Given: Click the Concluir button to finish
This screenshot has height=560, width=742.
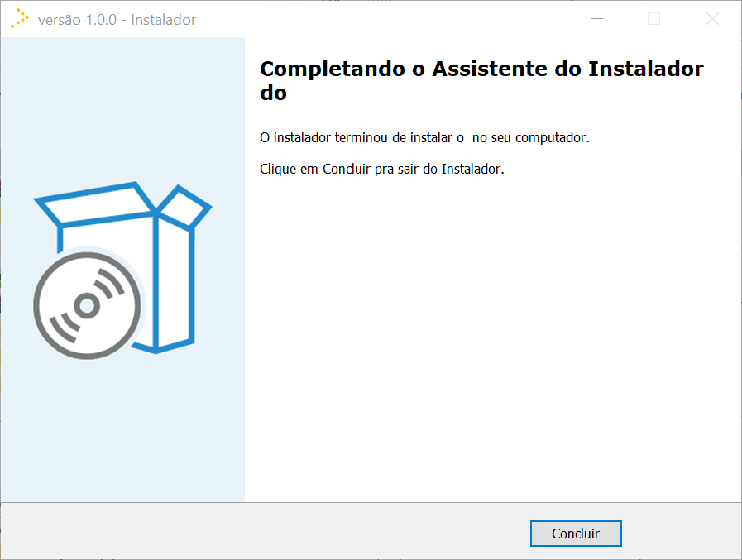Looking at the screenshot, I should pyautogui.click(x=576, y=534).
